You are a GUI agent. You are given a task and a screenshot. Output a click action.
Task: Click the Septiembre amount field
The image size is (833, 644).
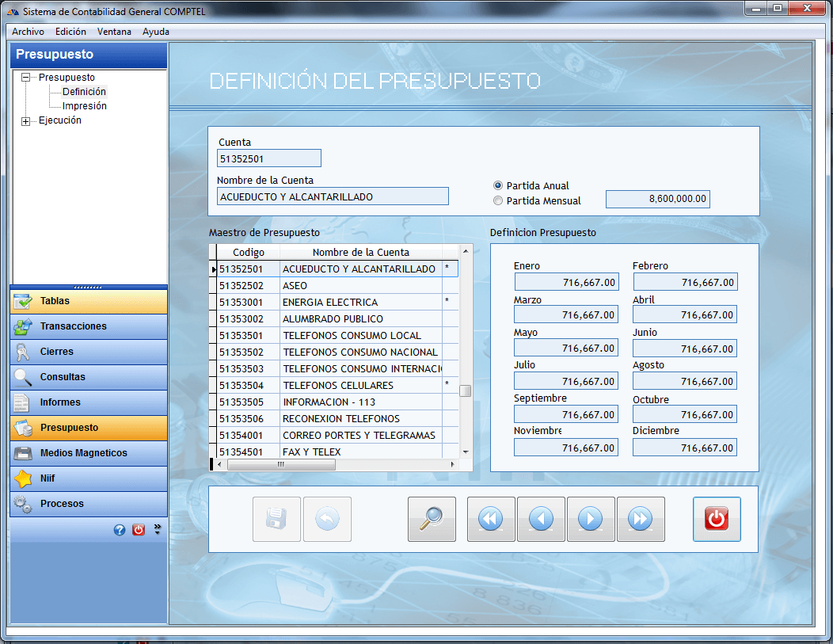pyautogui.click(x=566, y=414)
